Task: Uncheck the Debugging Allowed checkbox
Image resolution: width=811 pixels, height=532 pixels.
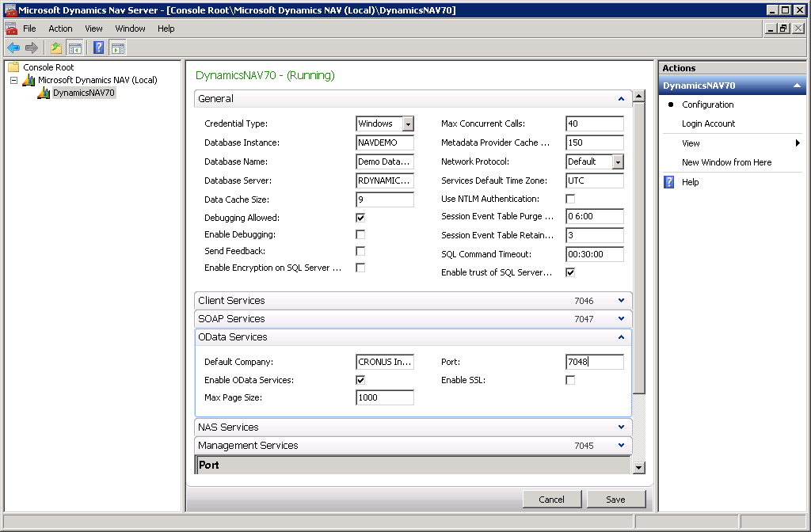Action: (x=360, y=218)
